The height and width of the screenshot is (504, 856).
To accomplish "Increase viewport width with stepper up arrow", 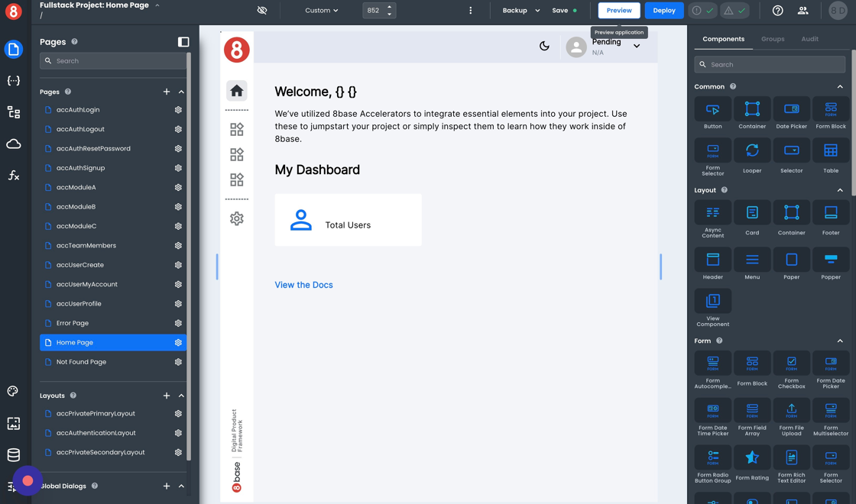I will (x=389, y=7).
